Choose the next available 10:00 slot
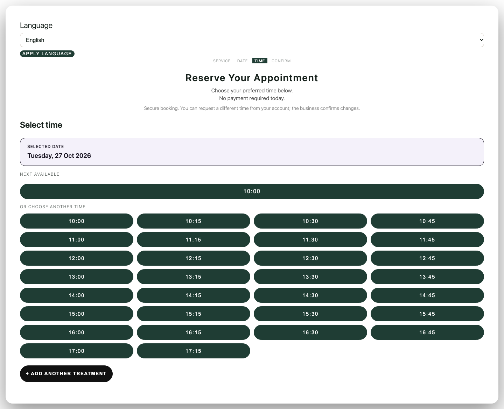The width and height of the screenshot is (504, 420). click(252, 191)
